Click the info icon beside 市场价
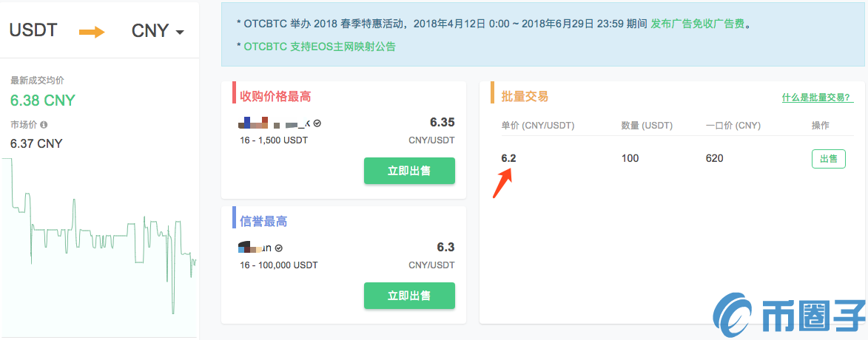This screenshot has height=340, width=868. tap(44, 125)
